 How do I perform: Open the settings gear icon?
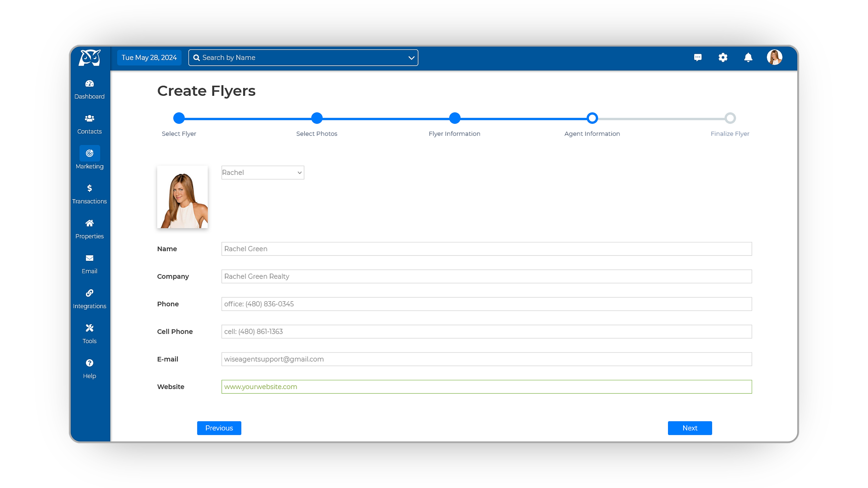723,57
